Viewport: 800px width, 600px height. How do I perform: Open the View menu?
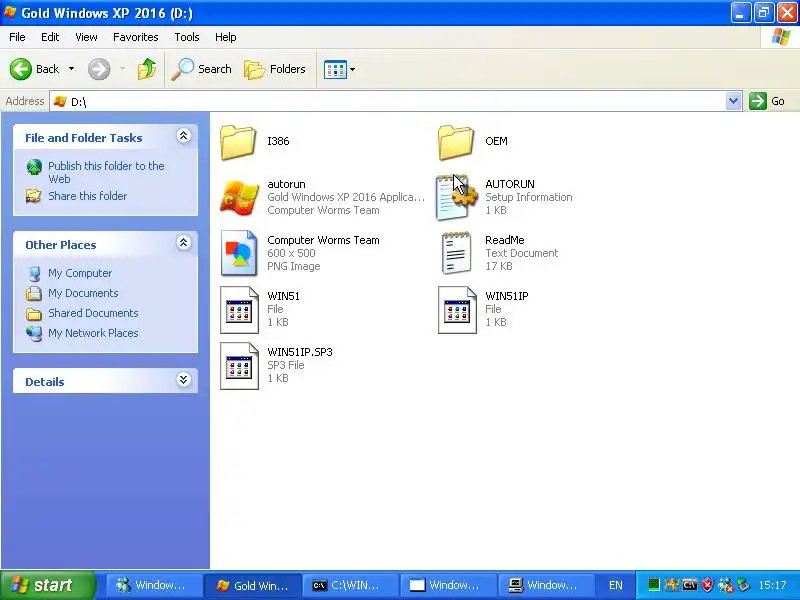[x=86, y=37]
